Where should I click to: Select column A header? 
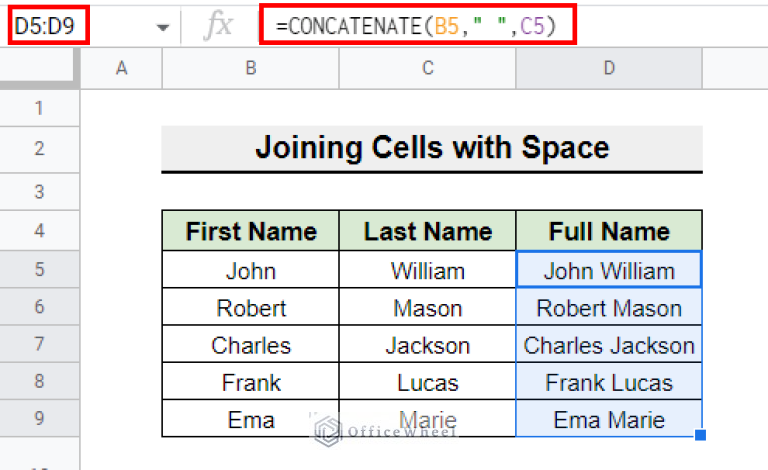click(x=121, y=68)
